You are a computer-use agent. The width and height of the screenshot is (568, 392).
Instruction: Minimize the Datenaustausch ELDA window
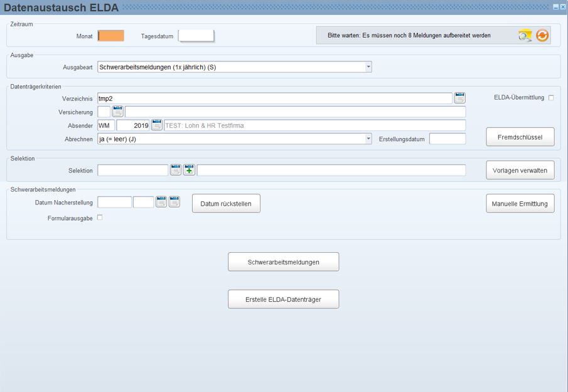click(x=556, y=7)
